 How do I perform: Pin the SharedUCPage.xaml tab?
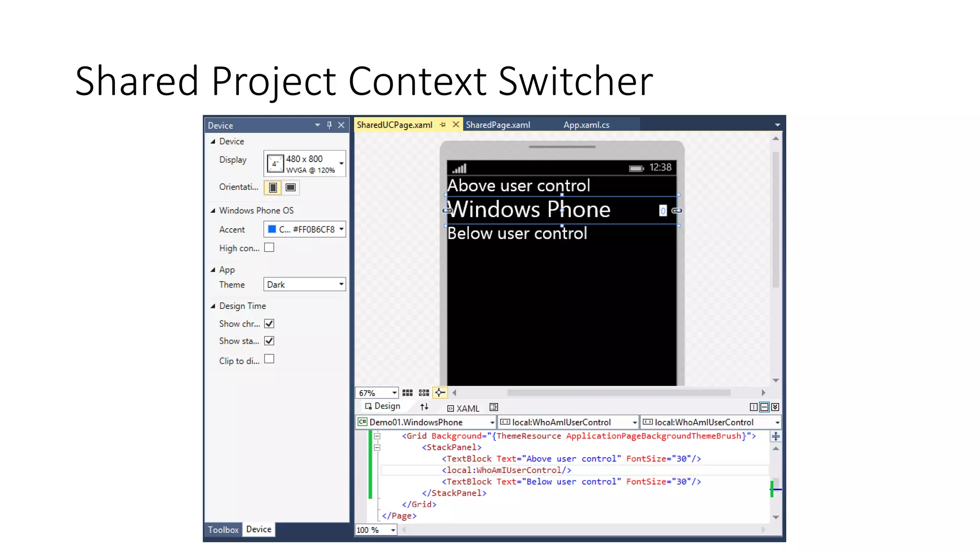(x=443, y=125)
